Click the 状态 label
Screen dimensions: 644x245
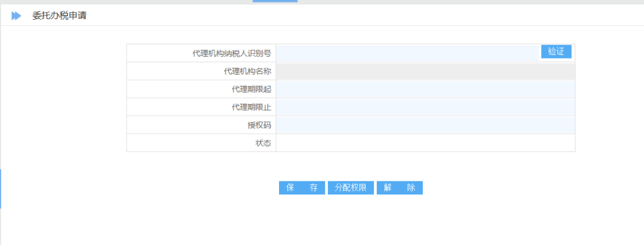pyautogui.click(x=263, y=143)
